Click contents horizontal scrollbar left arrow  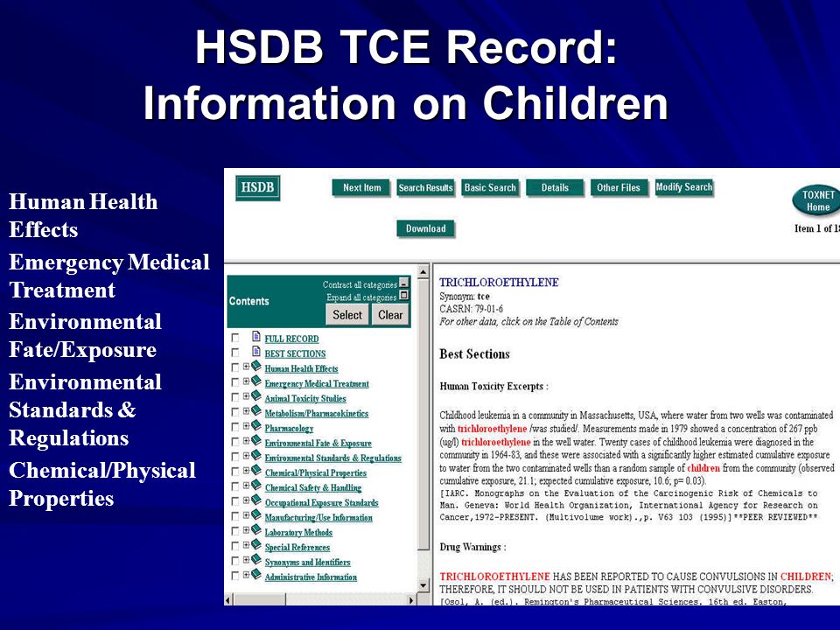tap(229, 600)
